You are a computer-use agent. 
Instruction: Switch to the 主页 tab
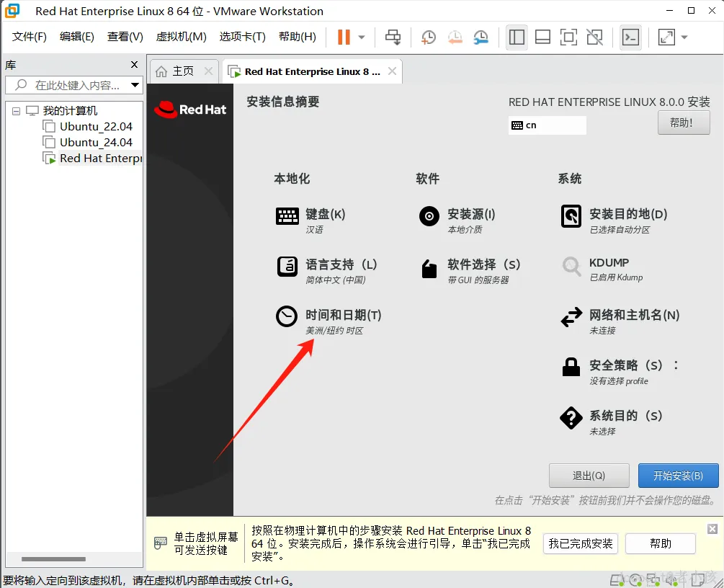point(182,71)
